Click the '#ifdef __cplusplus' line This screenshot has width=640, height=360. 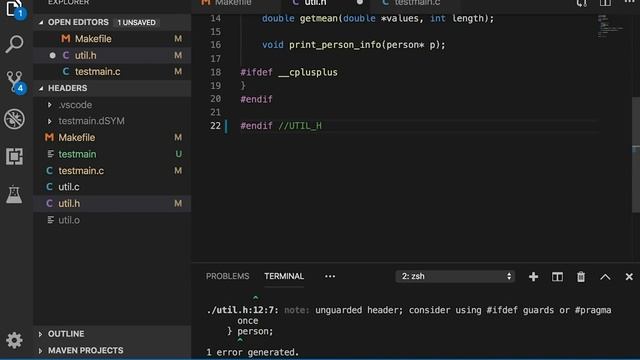pos(289,72)
